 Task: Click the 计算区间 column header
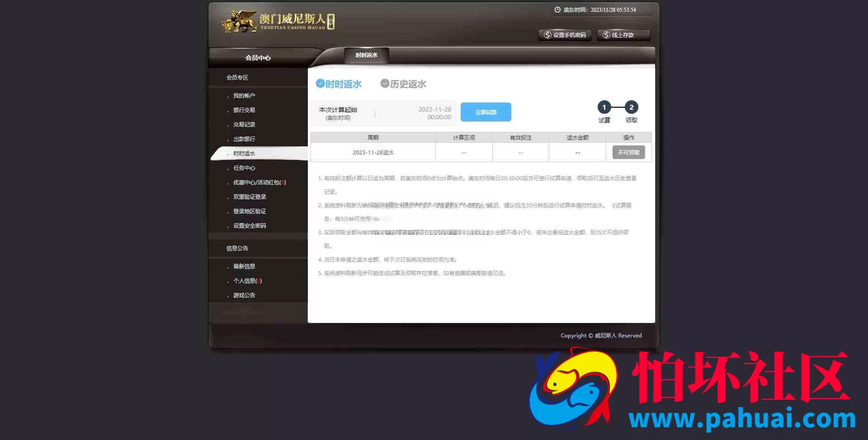[464, 138]
